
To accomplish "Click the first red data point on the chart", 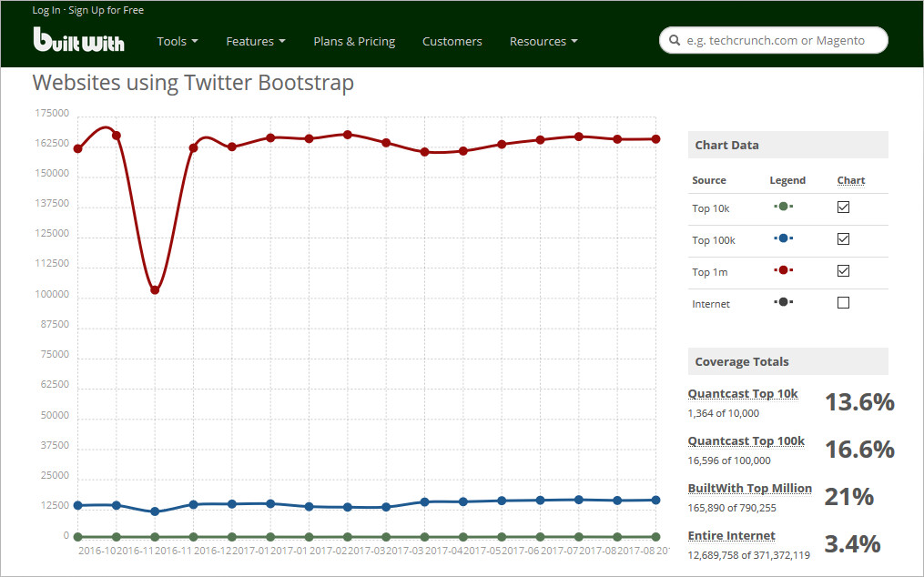I will click(x=77, y=148).
